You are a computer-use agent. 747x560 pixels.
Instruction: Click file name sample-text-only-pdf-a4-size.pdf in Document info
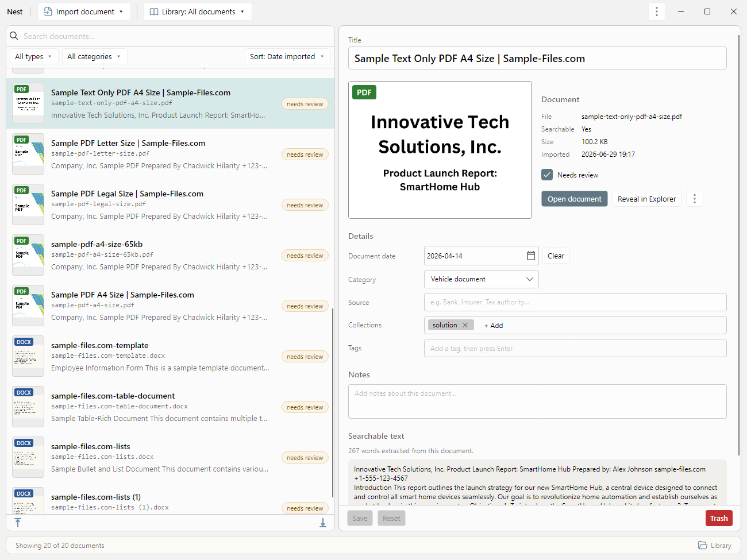tap(632, 116)
